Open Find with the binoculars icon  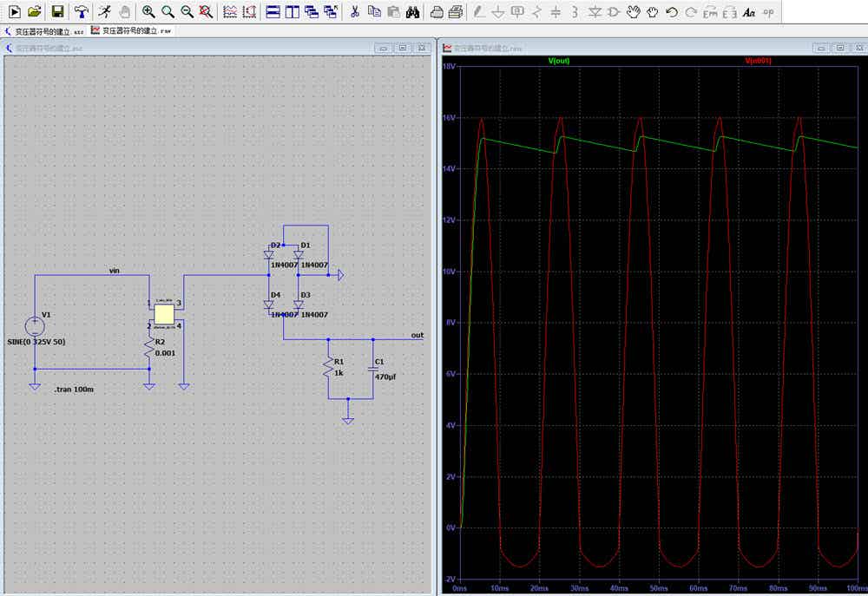[x=413, y=11]
